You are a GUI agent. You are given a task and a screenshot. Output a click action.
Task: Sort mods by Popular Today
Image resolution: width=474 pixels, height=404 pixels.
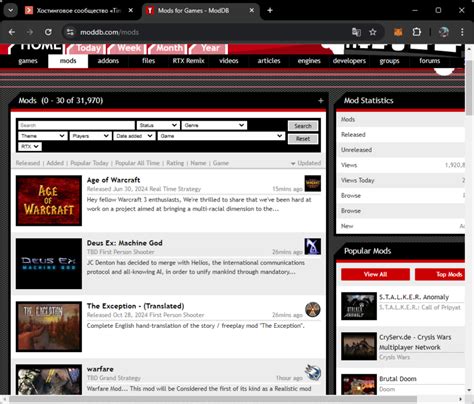click(89, 163)
